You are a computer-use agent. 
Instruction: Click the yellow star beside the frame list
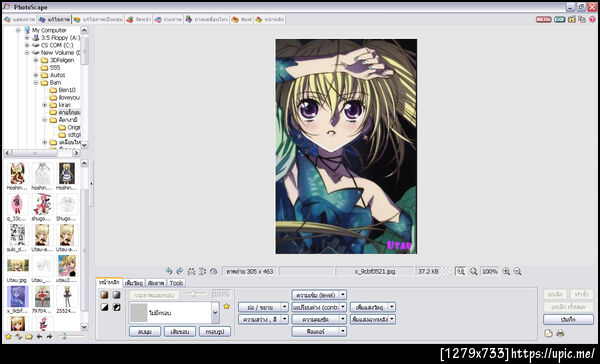(x=227, y=306)
